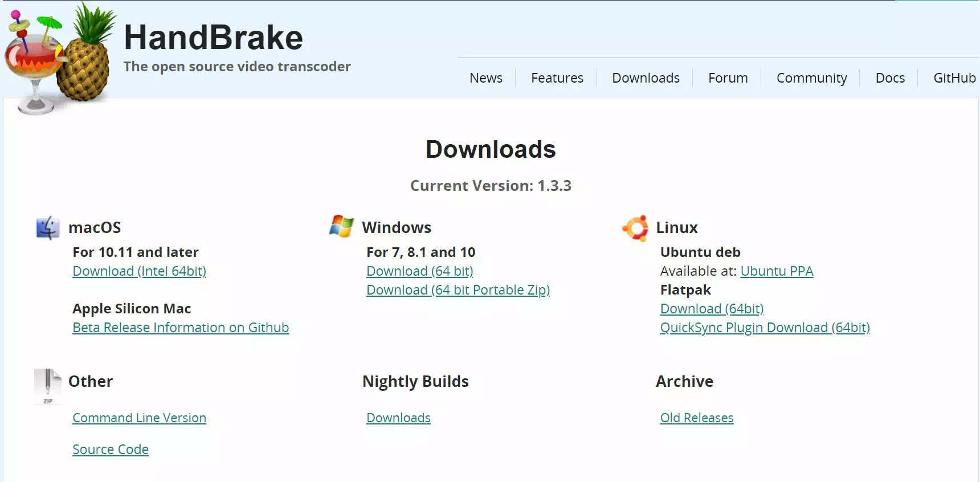Open the Source Code link
The height and width of the screenshot is (482, 980).
tap(111, 450)
